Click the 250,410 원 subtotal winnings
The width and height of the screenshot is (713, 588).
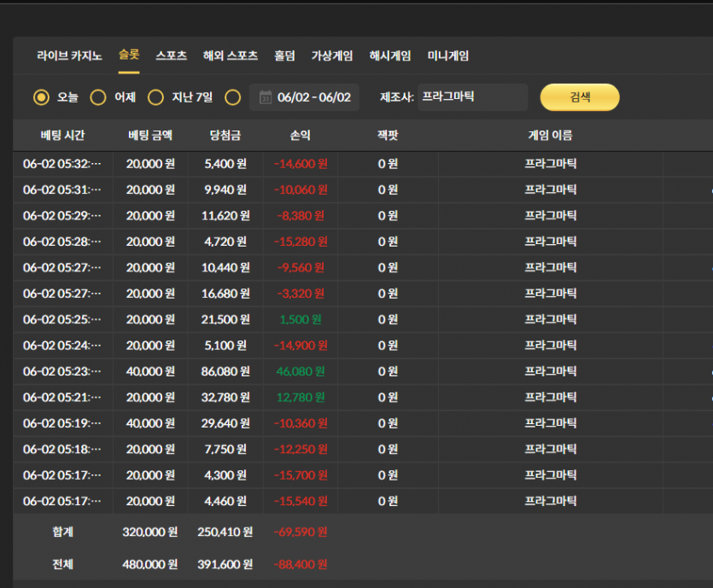click(x=225, y=532)
